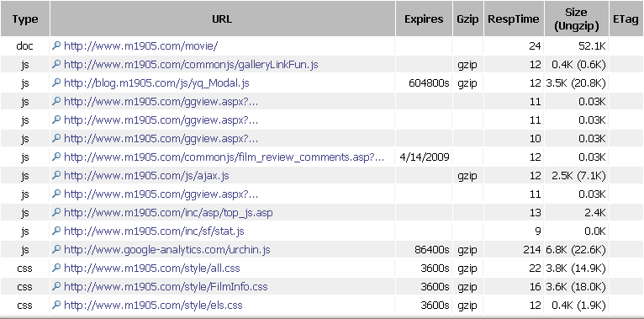Open the commonjs/galleryLinkFun.js link
The width and height of the screenshot is (644, 319).
coord(191,65)
